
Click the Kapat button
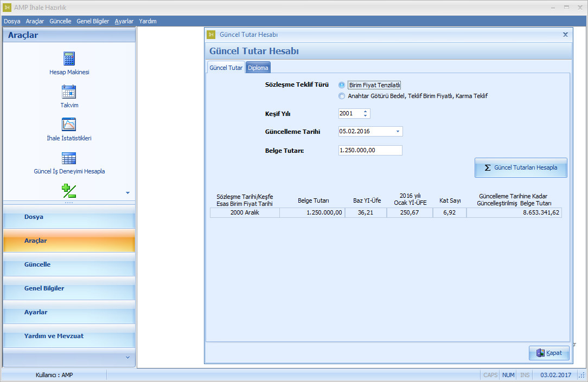coord(549,353)
